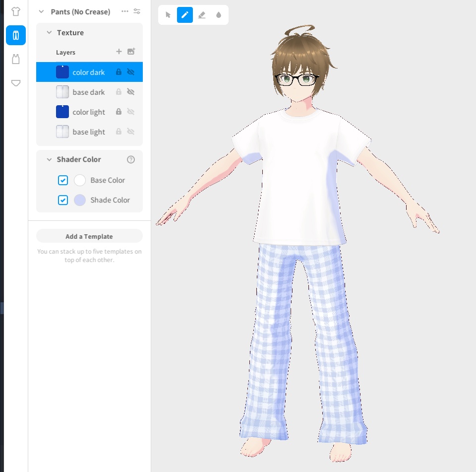This screenshot has width=476, height=472.
Task: Select the Brush pen tool
Action: (x=185, y=15)
